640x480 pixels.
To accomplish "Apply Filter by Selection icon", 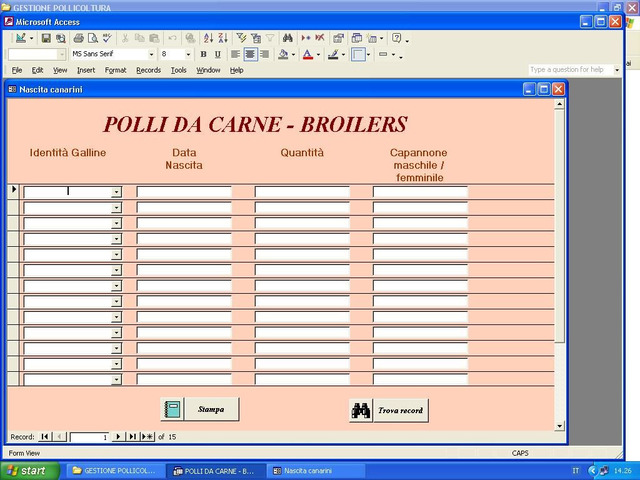I will (241, 38).
